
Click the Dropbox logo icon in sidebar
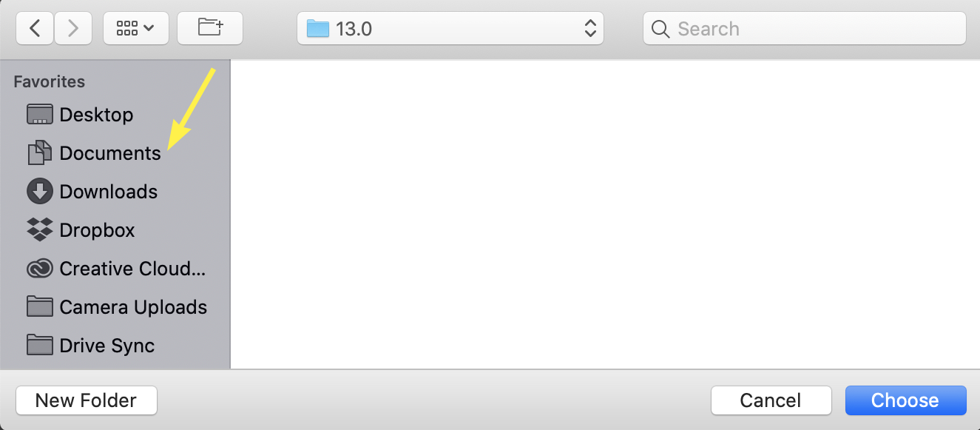tap(39, 230)
